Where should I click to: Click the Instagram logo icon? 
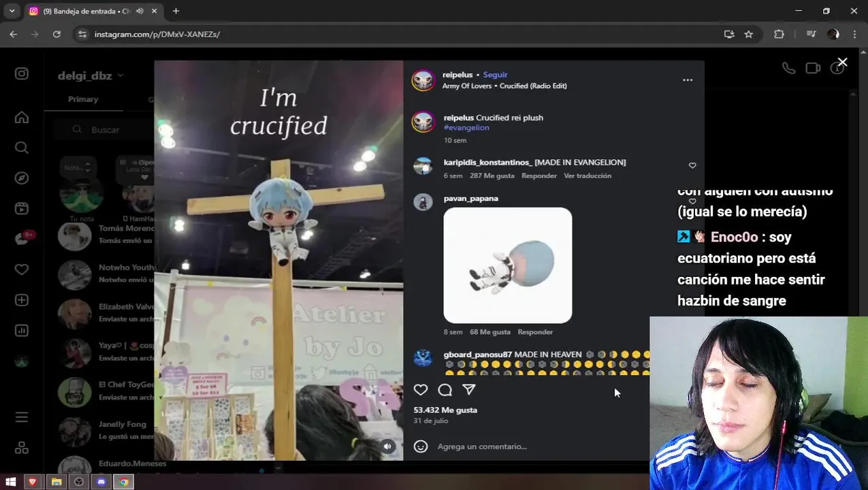click(22, 73)
